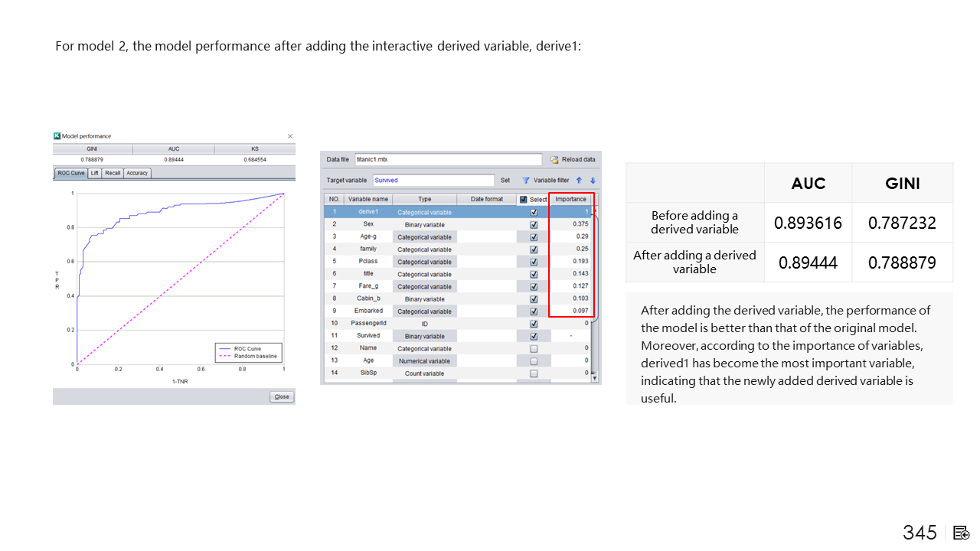Image resolution: width=980 pixels, height=551 pixels.
Task: Click the Model performance window logo icon
Action: 57,136
